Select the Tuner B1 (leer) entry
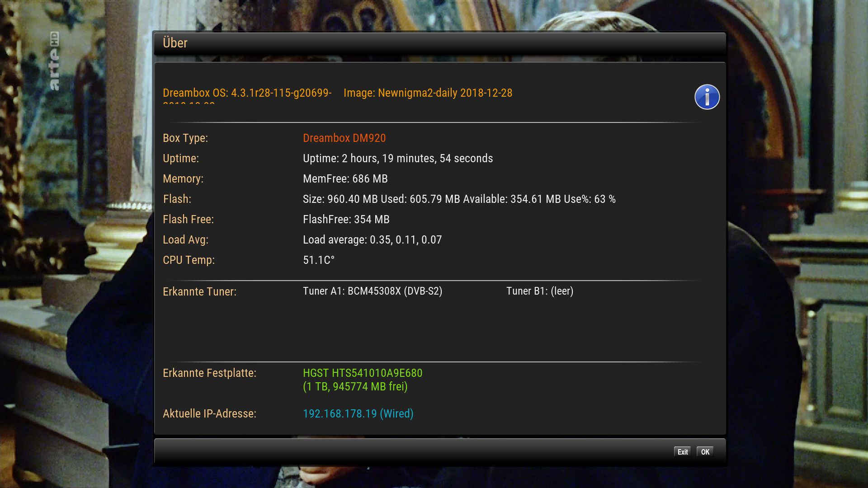The image size is (868, 488). pyautogui.click(x=540, y=291)
